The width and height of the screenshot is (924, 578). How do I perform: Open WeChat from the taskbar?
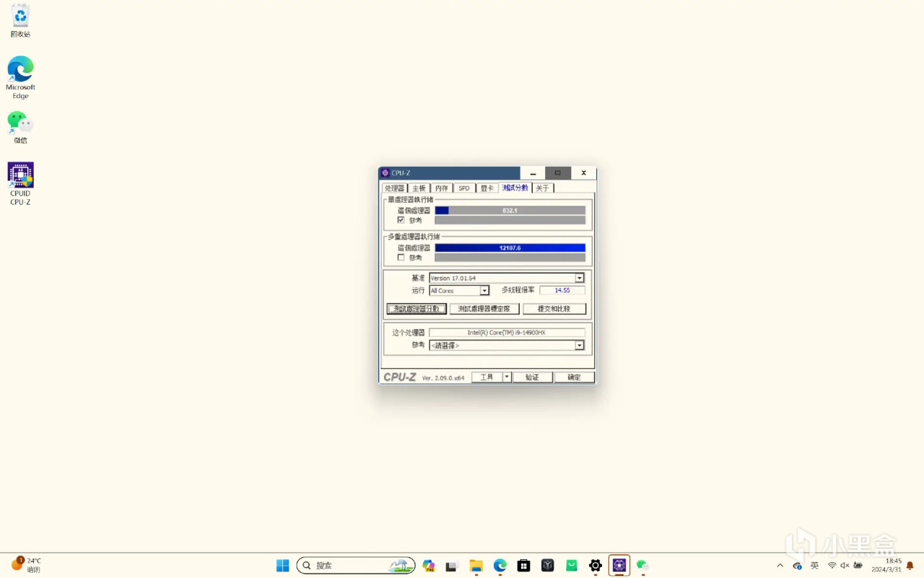tap(642, 566)
